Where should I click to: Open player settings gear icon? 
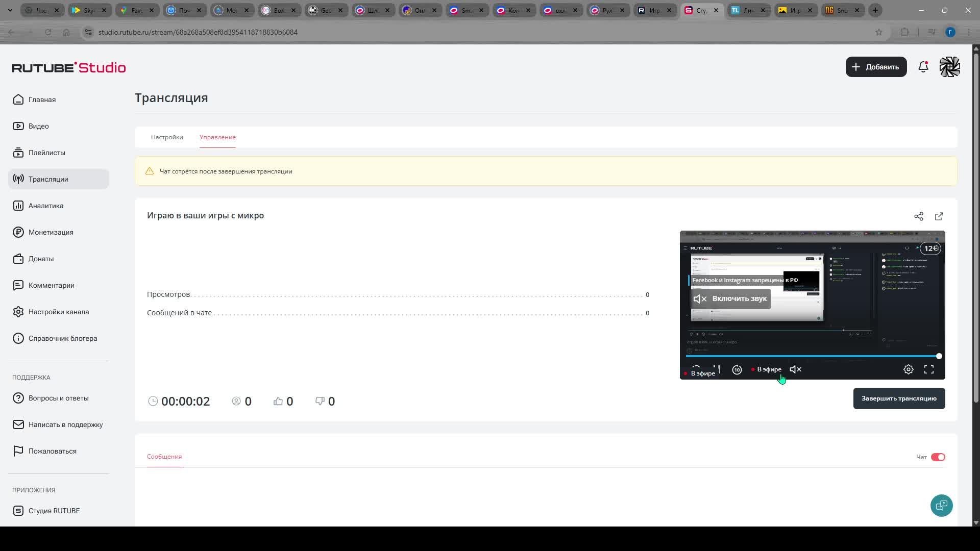[x=909, y=369]
